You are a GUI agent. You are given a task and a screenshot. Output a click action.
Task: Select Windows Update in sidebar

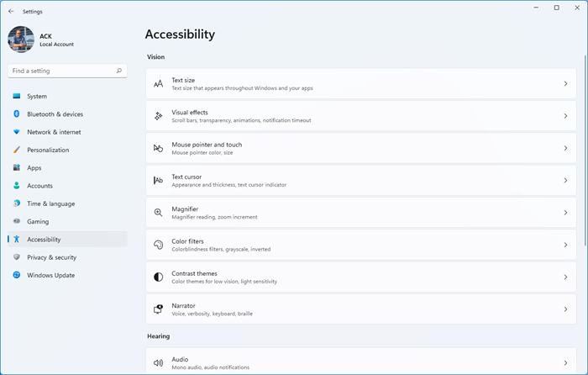click(x=50, y=275)
